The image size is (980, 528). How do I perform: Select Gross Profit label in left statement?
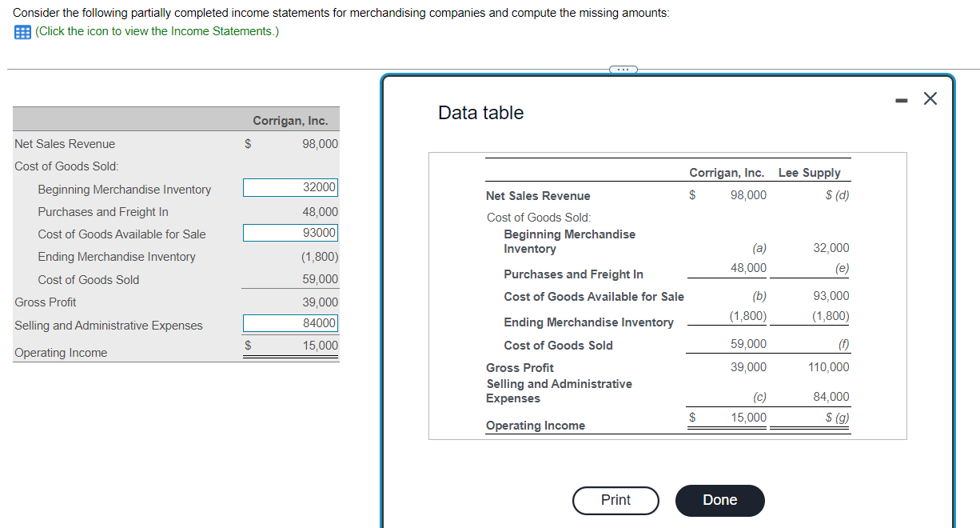pyautogui.click(x=46, y=302)
